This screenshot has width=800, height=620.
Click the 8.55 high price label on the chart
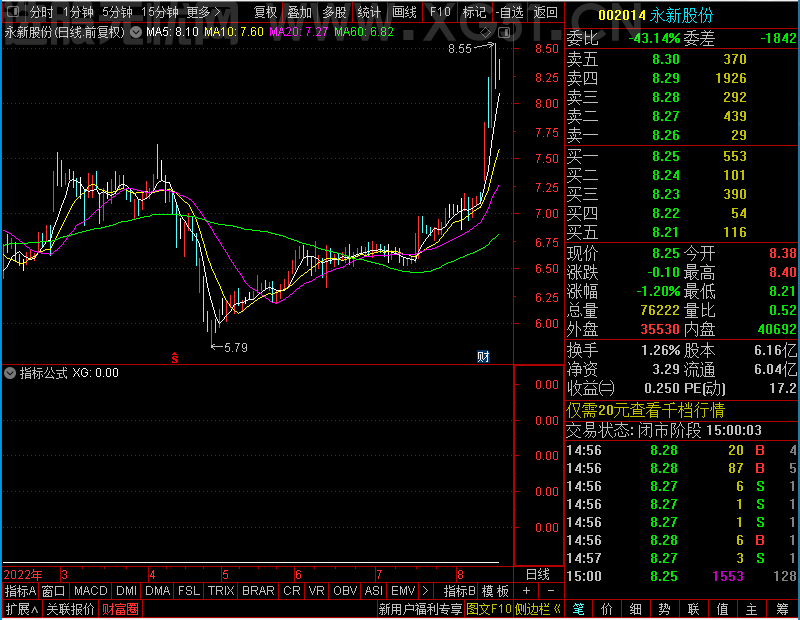coord(460,49)
